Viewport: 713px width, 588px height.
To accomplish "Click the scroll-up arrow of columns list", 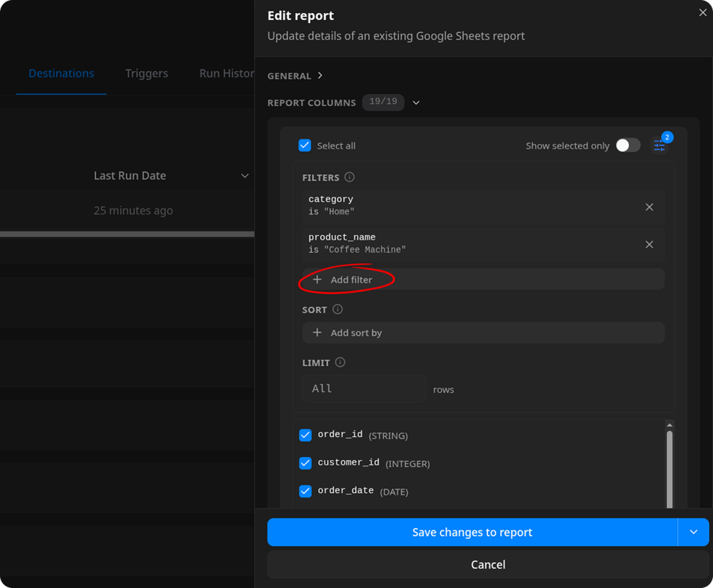I will pos(669,425).
